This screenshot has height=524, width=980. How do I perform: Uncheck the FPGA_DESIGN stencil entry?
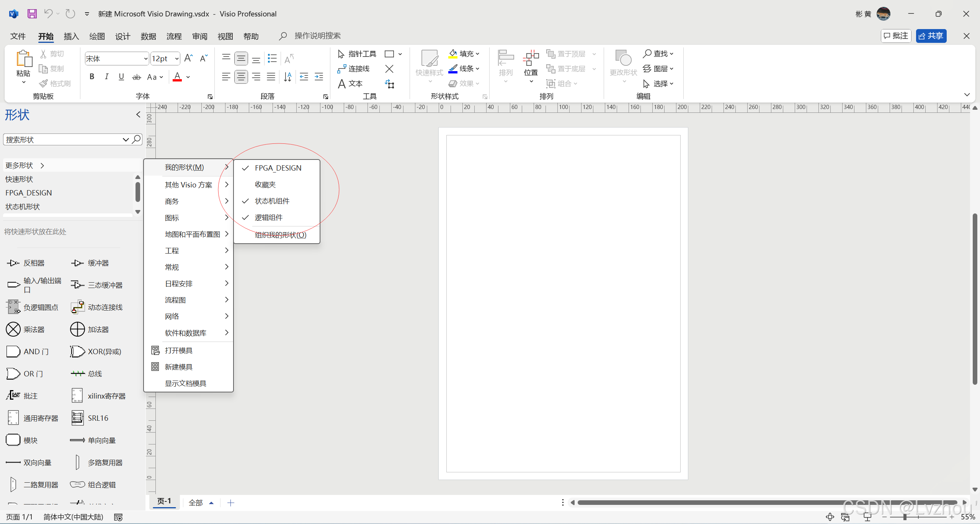click(278, 168)
